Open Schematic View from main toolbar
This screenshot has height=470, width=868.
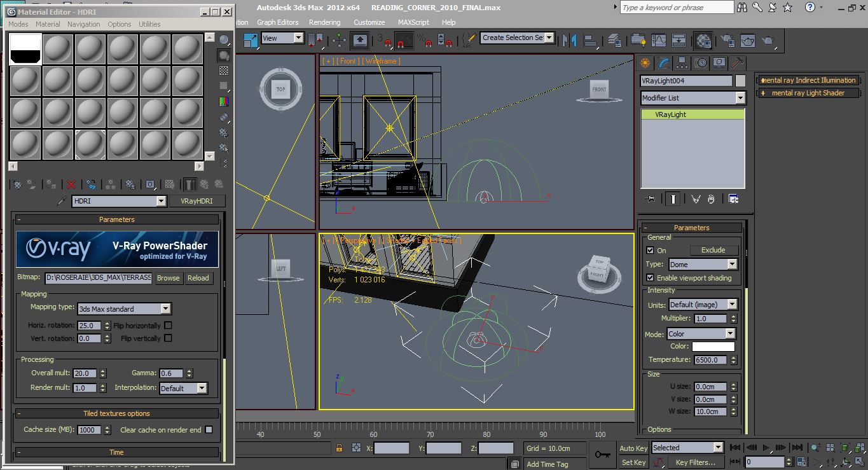pos(679,41)
